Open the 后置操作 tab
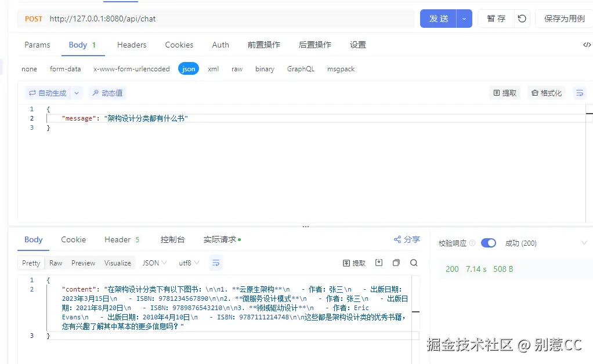Screen dimensions: 593x364 314,45
